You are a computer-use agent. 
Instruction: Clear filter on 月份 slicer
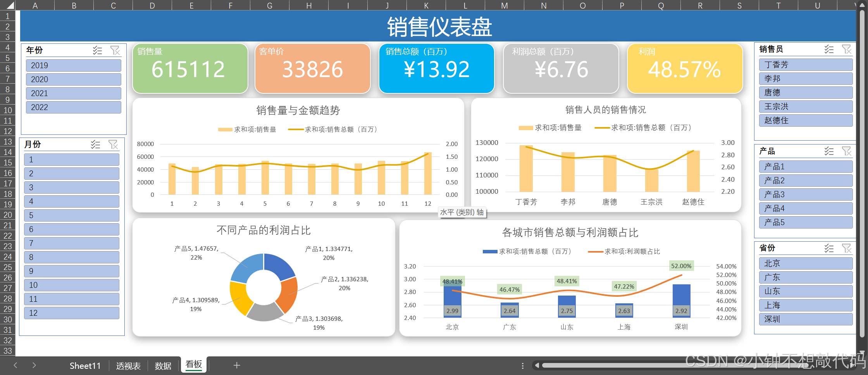click(x=113, y=144)
